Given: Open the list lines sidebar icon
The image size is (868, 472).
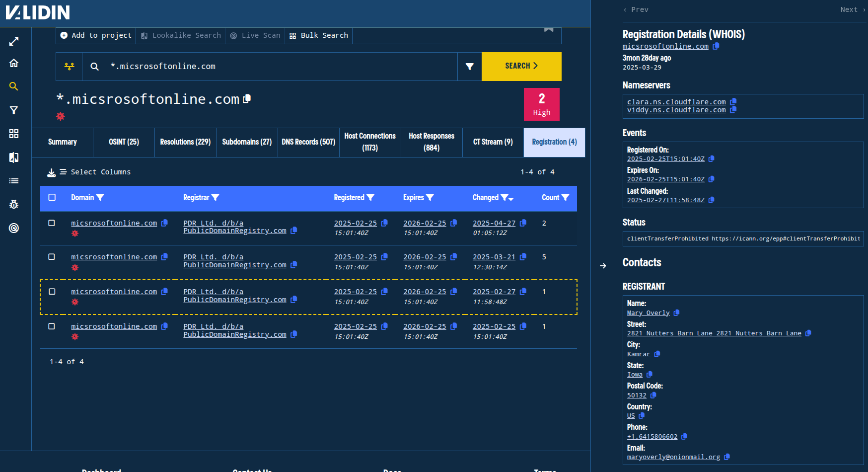Looking at the screenshot, I should coord(14,181).
